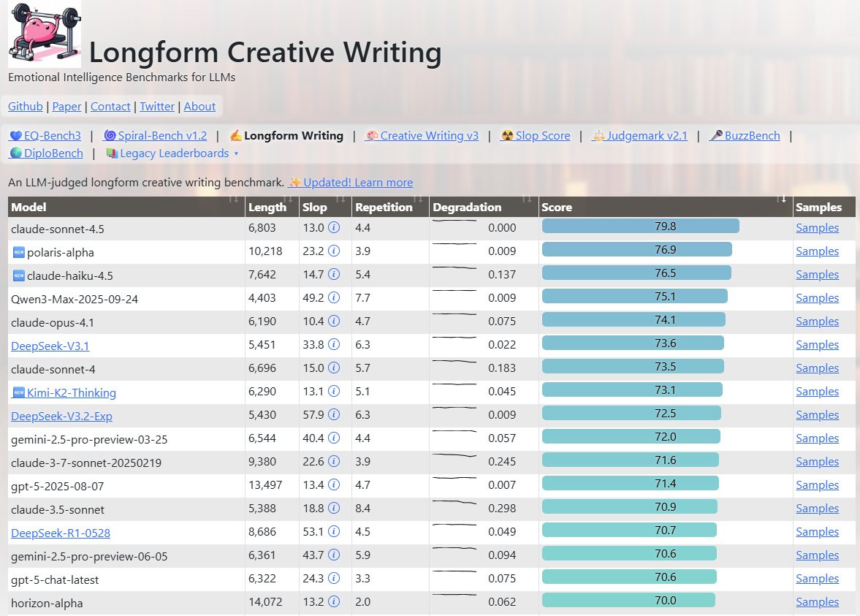Screen dimensions: 860x616
Task: Click model name gpt-5-chat-latest
Action: click(55, 579)
